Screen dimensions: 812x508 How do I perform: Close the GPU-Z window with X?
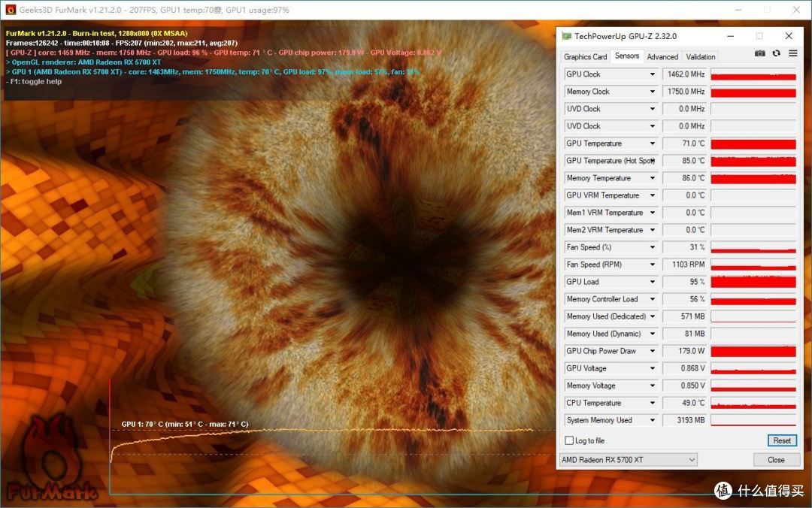point(789,36)
